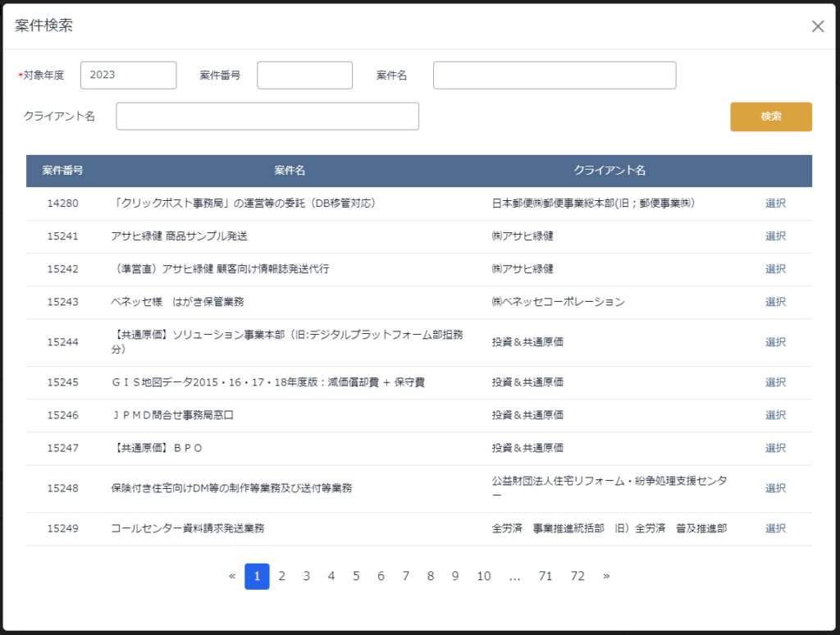Open page 4 of results
This screenshot has height=635, width=840.
331,576
